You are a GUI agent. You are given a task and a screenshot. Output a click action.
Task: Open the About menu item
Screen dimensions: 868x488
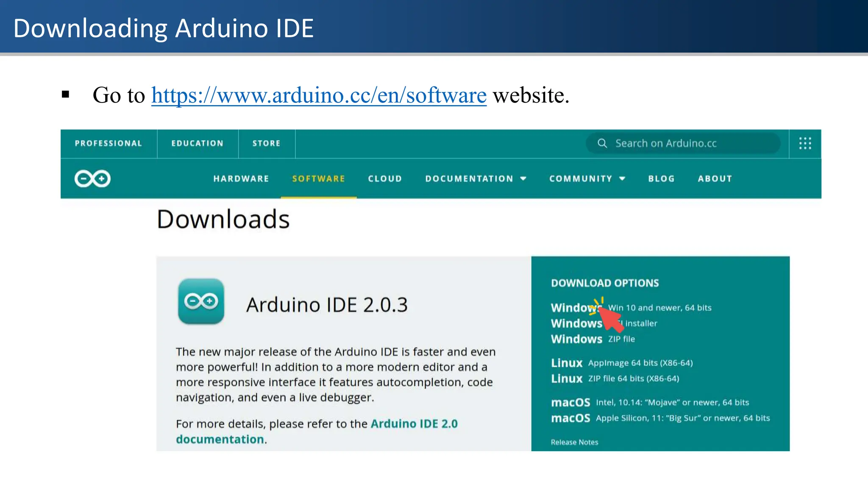coord(715,179)
